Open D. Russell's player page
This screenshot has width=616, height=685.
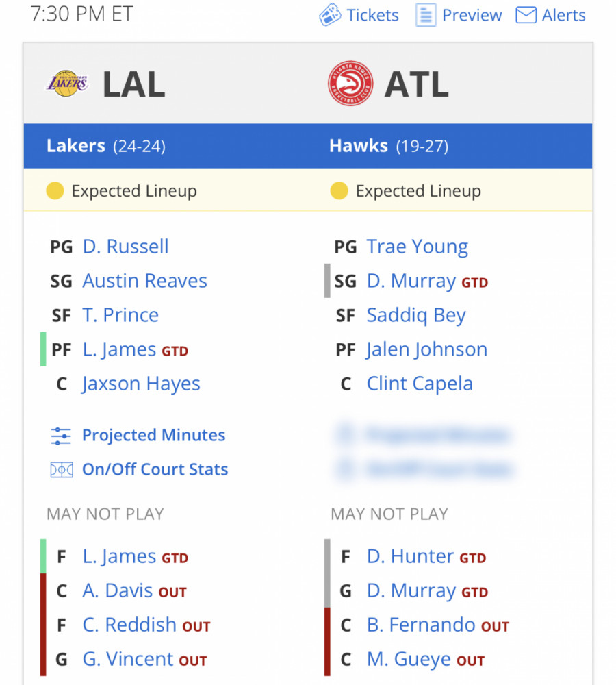125,247
